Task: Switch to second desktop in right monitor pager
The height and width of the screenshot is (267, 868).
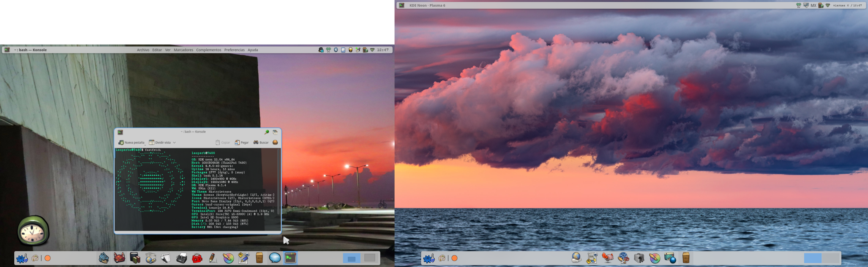Action: click(830, 258)
